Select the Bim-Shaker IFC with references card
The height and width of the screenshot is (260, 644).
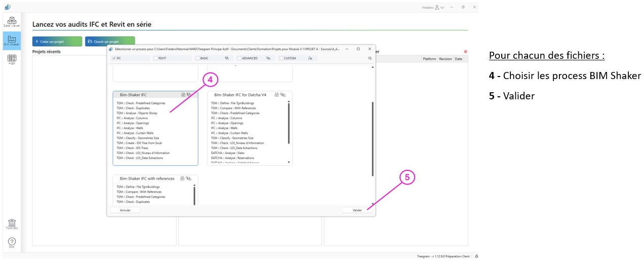[147, 178]
